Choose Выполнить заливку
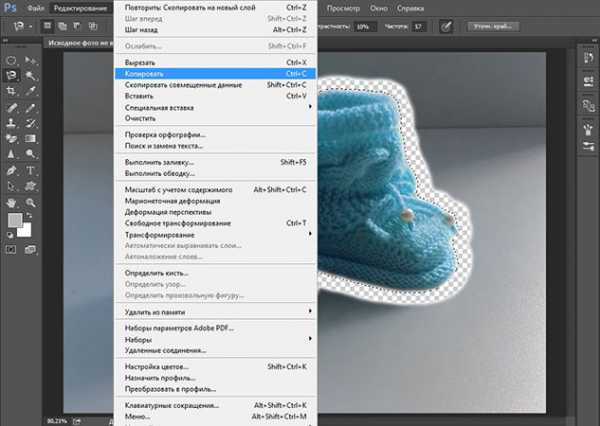 coord(215,162)
